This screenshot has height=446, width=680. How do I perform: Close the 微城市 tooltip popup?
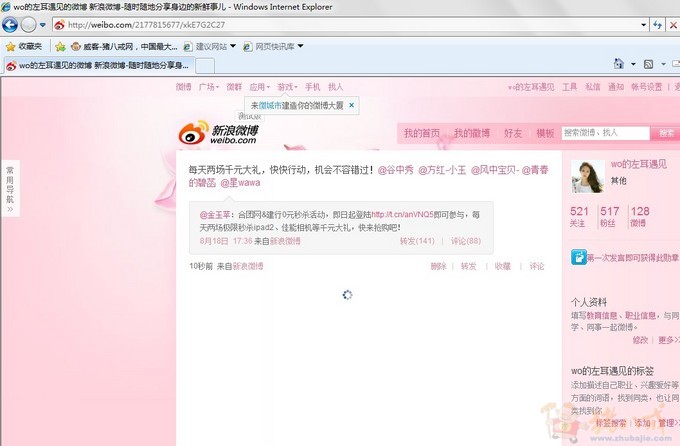(351, 105)
